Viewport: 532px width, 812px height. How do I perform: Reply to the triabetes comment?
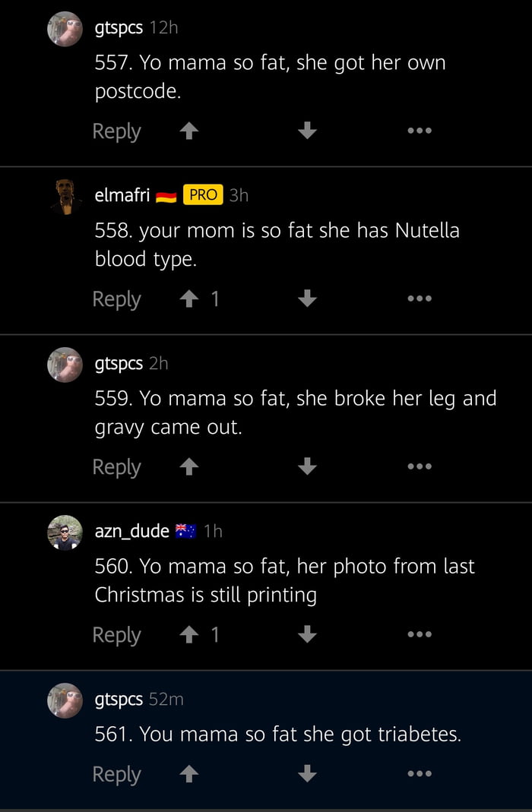(x=116, y=773)
